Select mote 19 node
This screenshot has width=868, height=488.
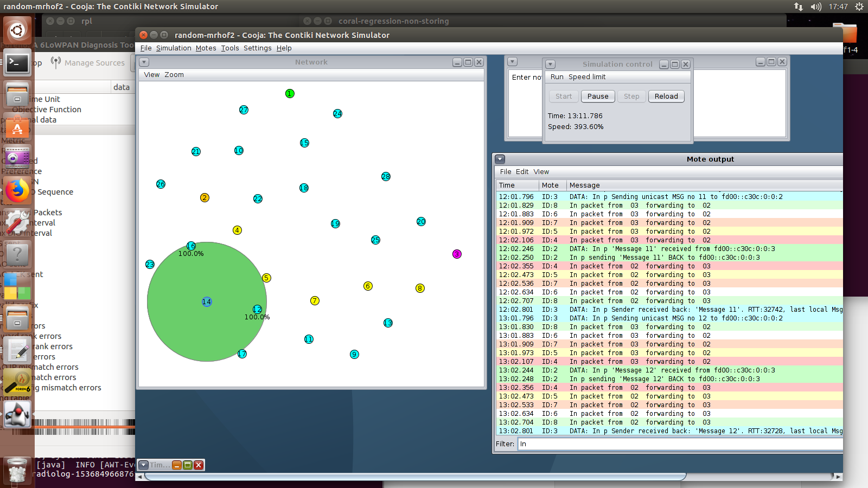(x=335, y=224)
